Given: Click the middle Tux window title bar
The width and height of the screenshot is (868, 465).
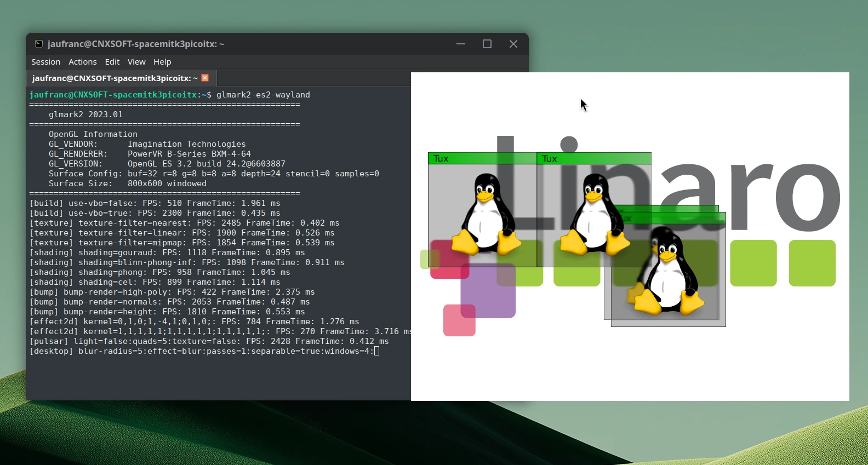Looking at the screenshot, I should point(594,158).
